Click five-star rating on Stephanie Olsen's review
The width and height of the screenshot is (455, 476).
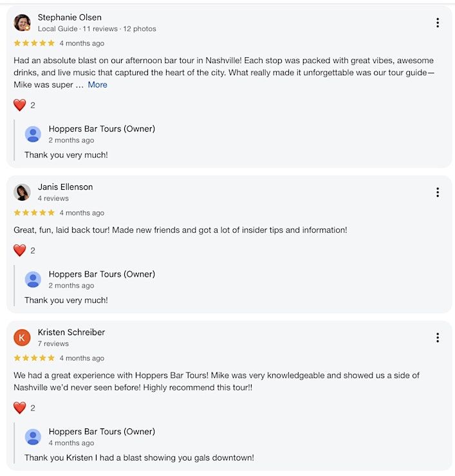coord(34,43)
